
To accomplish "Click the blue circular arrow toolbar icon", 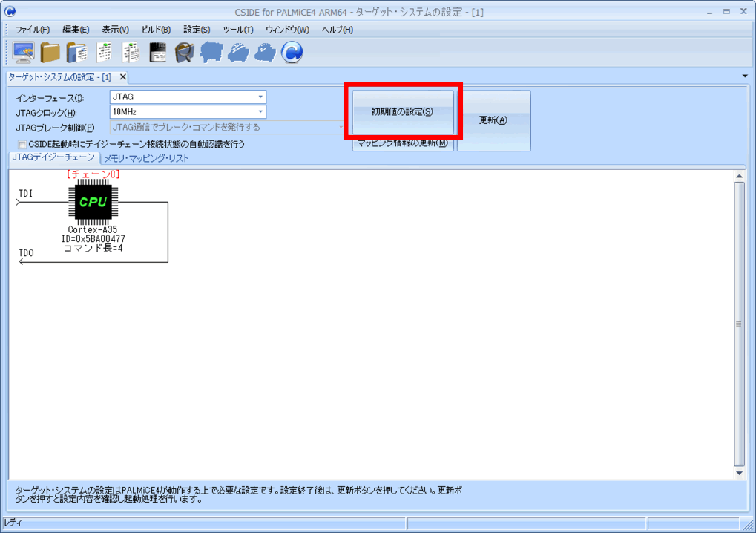I will point(292,52).
